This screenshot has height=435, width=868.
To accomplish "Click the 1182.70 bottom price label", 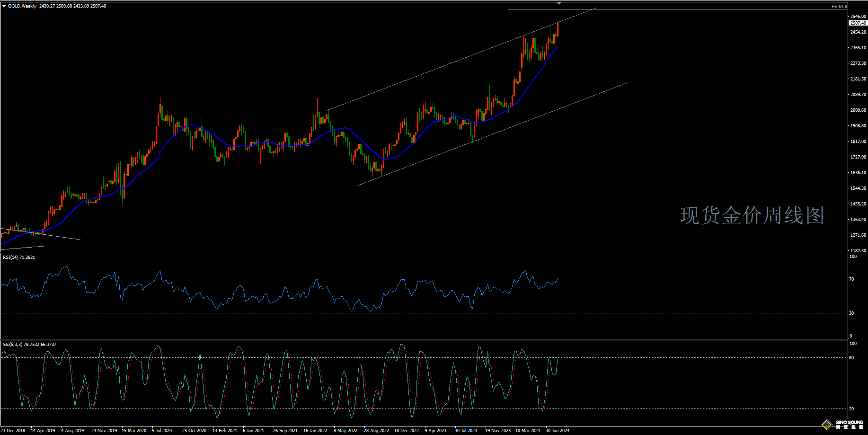I will coord(858,251).
